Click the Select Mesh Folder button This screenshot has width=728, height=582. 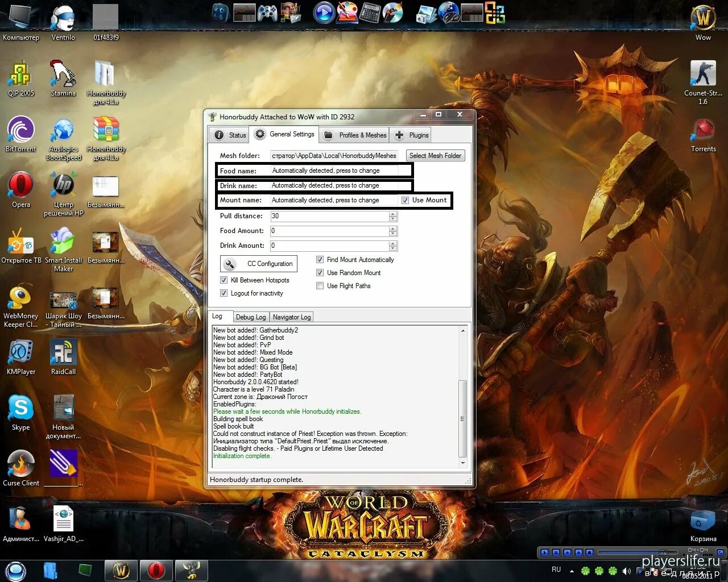tap(436, 156)
